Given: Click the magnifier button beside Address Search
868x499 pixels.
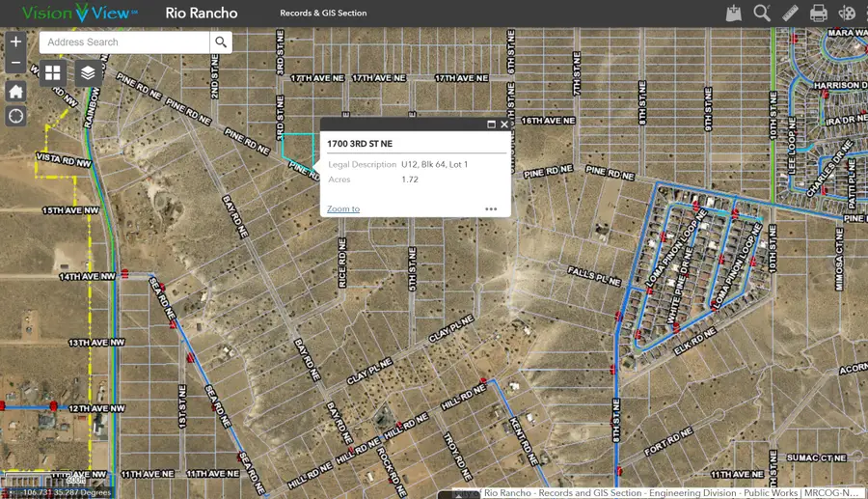Looking at the screenshot, I should [x=222, y=42].
